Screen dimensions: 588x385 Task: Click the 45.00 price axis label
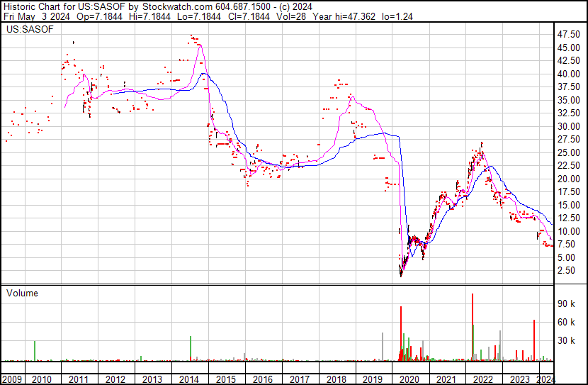[568, 48]
